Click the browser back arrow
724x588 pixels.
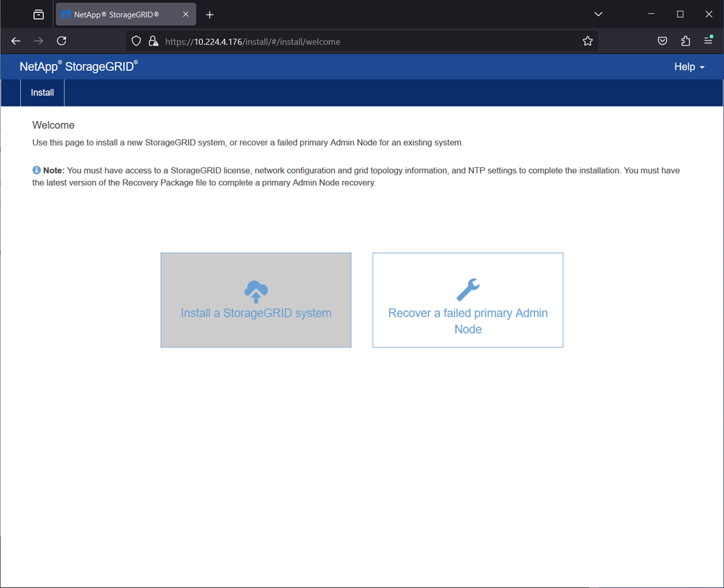[x=16, y=41]
